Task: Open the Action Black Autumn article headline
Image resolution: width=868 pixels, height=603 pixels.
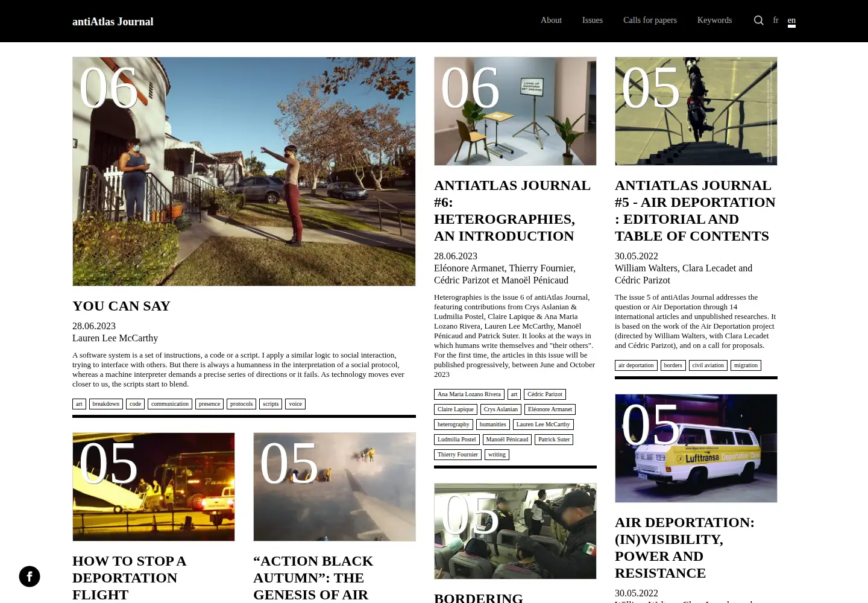Action: tap(313, 578)
